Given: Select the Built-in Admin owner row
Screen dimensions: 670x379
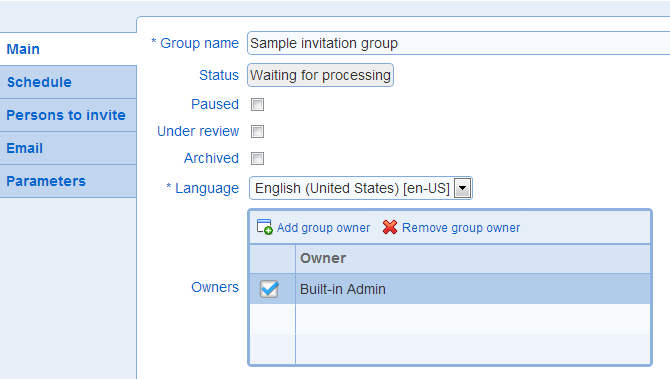Looking at the screenshot, I should 450,289.
